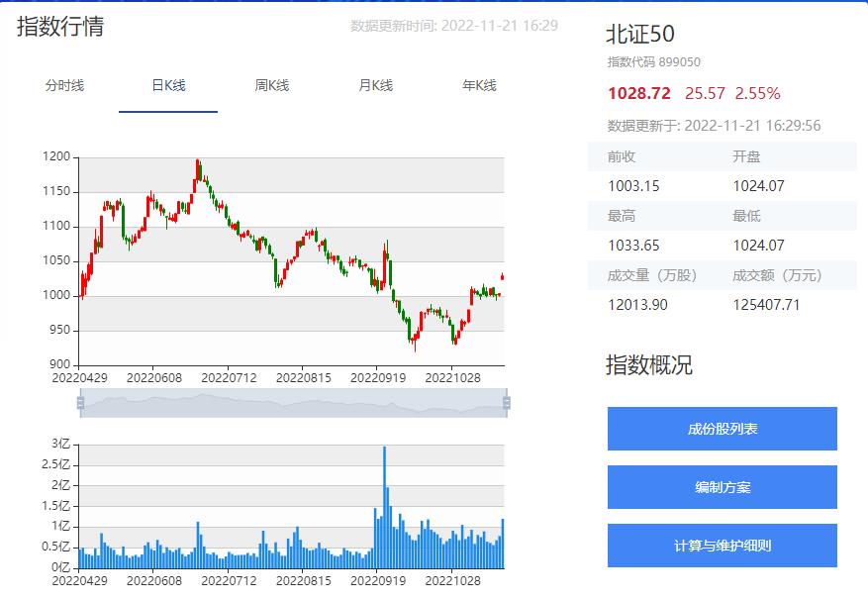Click the 指数概况 heading

649,365
